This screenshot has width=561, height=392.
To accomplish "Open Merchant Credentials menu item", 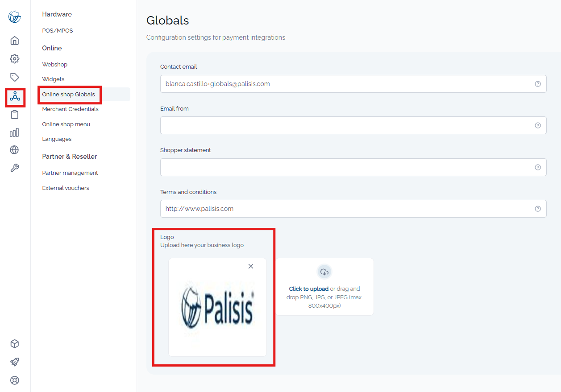I will [x=71, y=109].
